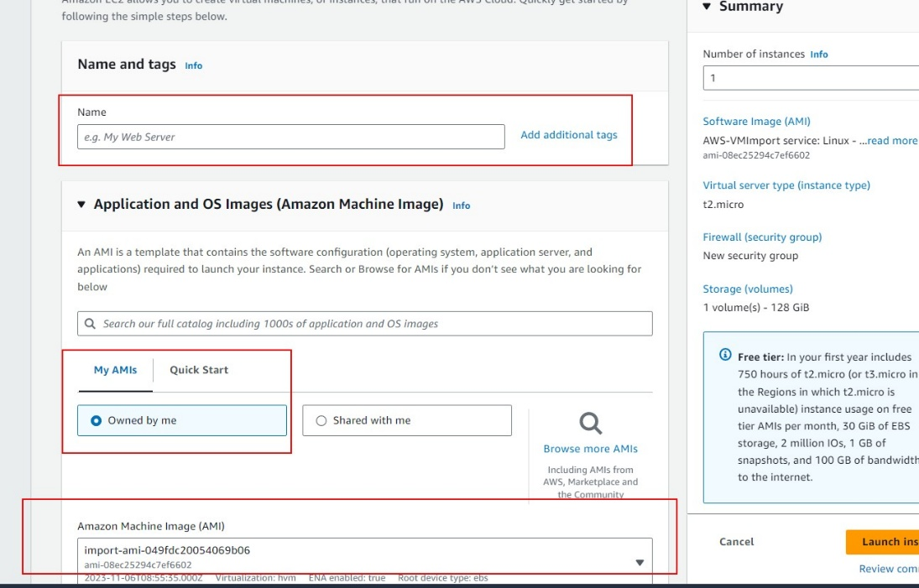Viewport: 919px width, 588px height.
Task: Click the Add additional tags link
Action: [568, 135]
